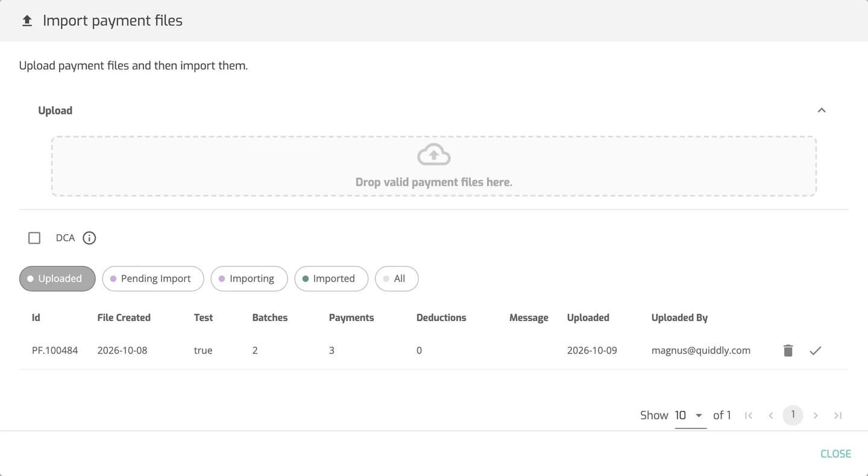Screen dimensions: 868x476
Task: Delete payment file PF.100484 with trash icon
Action: point(788,351)
